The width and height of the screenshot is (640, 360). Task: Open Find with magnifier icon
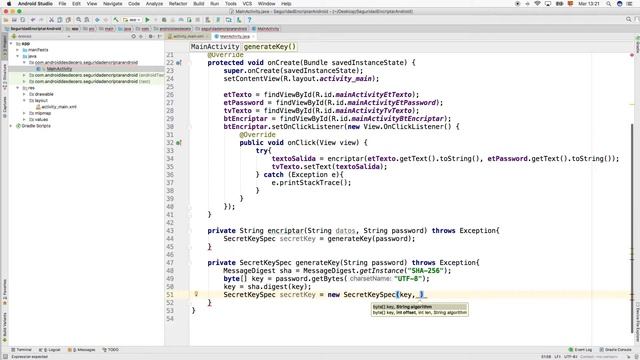[78, 20]
